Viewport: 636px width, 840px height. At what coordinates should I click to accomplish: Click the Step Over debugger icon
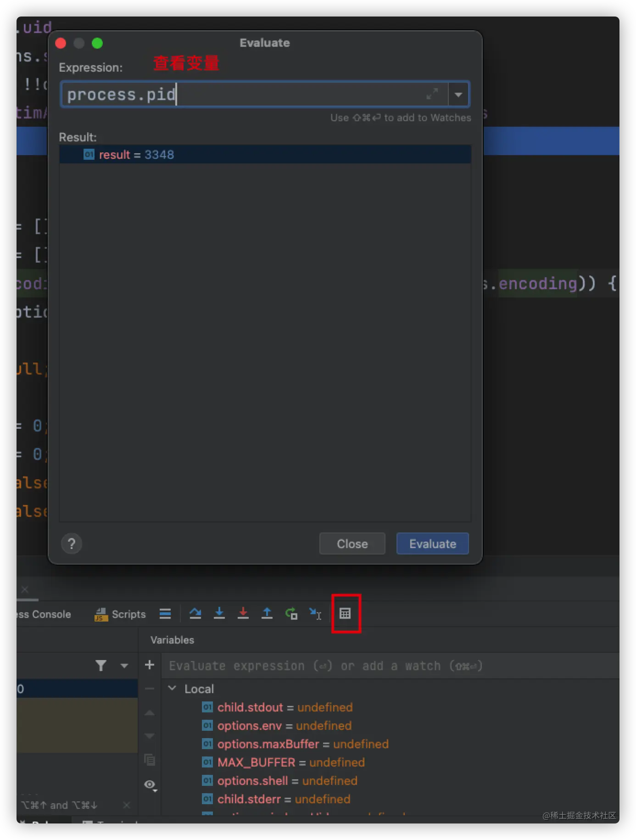click(x=195, y=613)
